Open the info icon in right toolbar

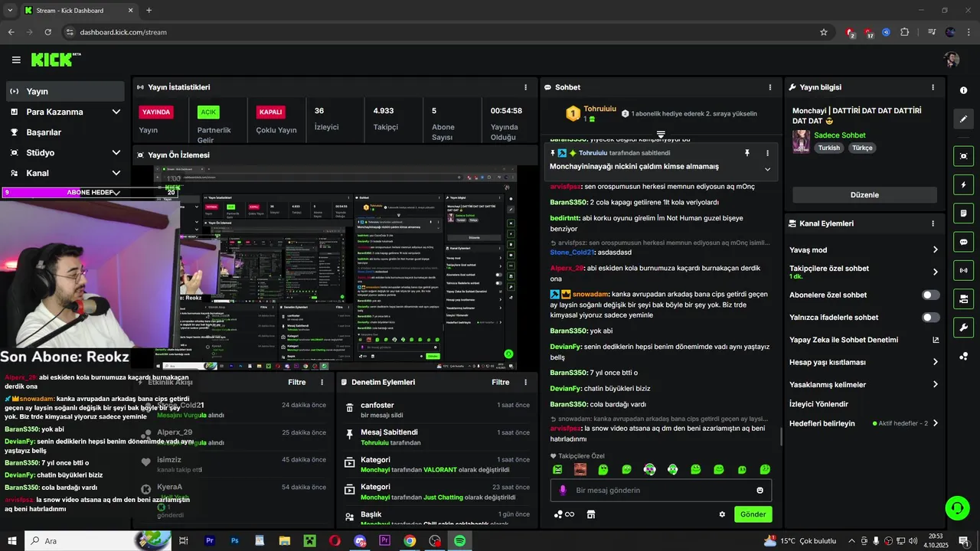pyautogui.click(x=963, y=90)
